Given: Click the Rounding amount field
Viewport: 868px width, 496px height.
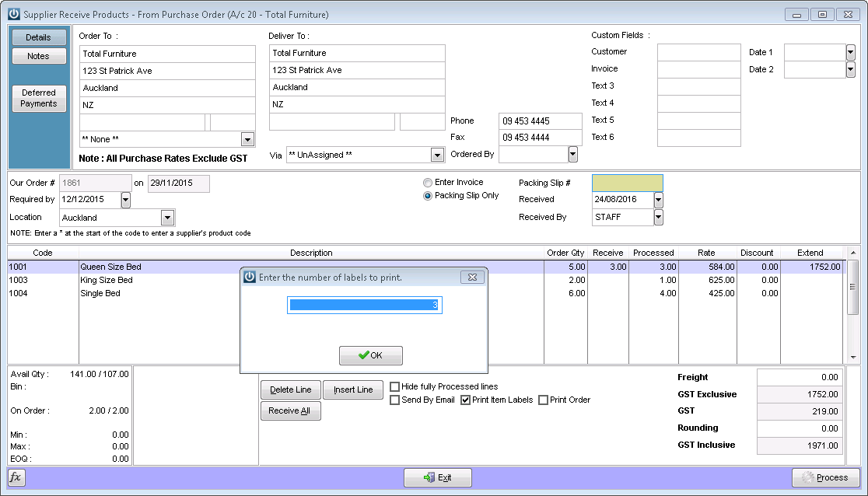Looking at the screenshot, I should pyautogui.click(x=800, y=428).
